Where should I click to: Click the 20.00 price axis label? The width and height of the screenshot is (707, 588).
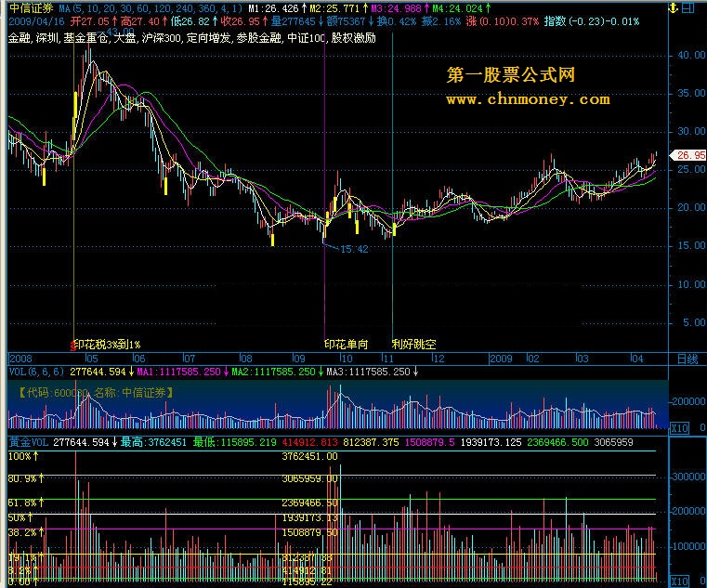(x=691, y=207)
